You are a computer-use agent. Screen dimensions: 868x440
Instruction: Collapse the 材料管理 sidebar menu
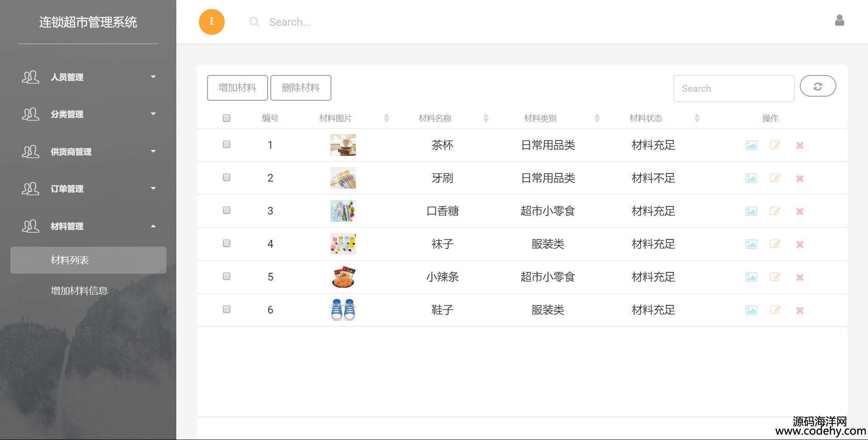coord(88,226)
